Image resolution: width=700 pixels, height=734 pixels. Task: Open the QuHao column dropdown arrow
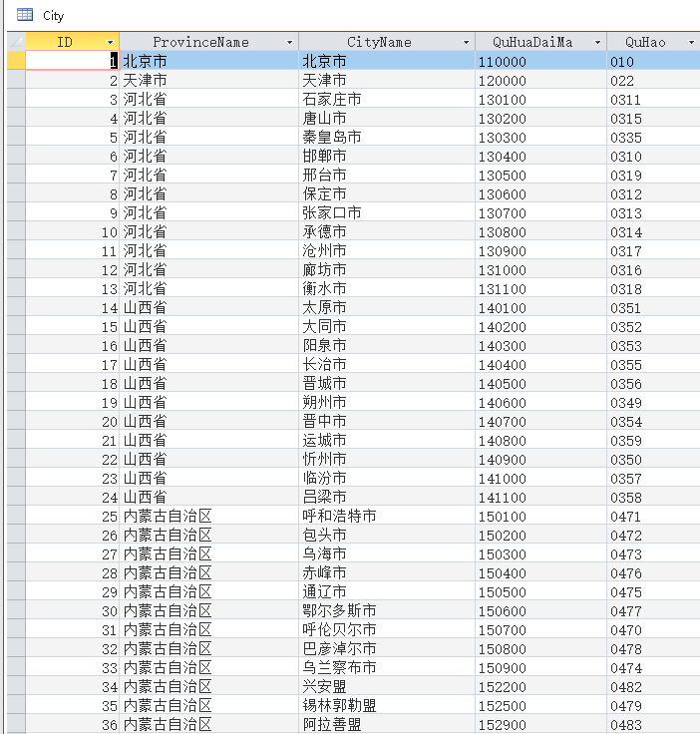click(691, 42)
